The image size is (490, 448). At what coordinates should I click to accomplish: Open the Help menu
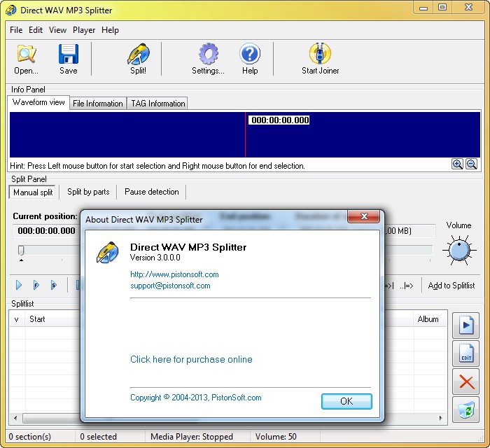click(x=110, y=30)
